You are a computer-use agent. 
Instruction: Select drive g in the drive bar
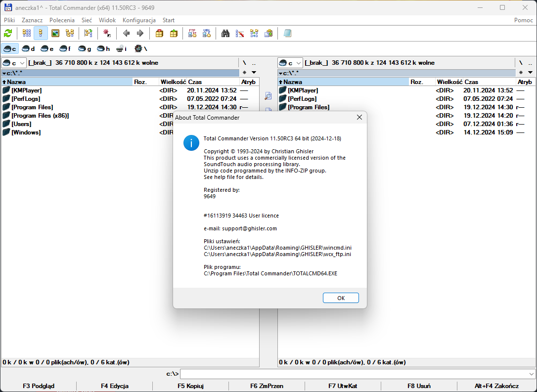tap(85, 48)
